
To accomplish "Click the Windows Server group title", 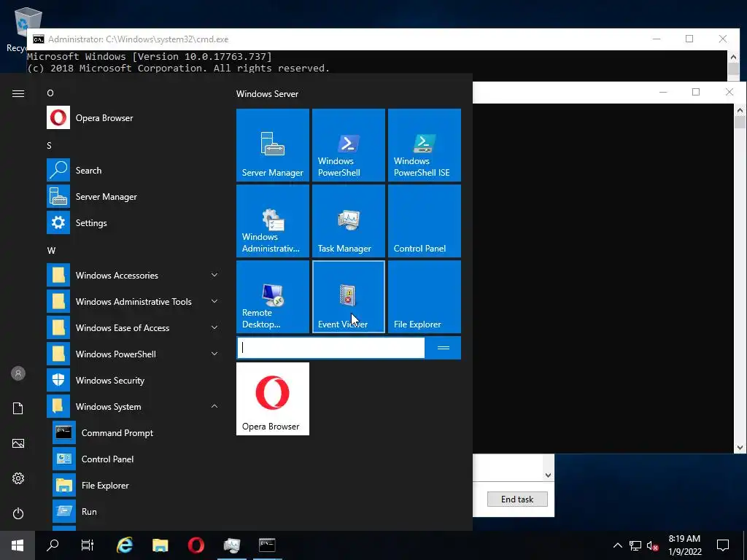I will click(x=267, y=94).
